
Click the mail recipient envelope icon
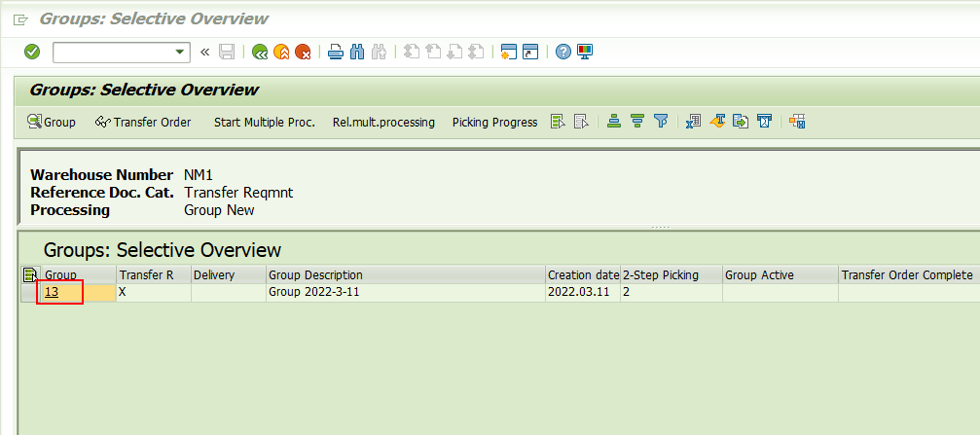tap(764, 122)
